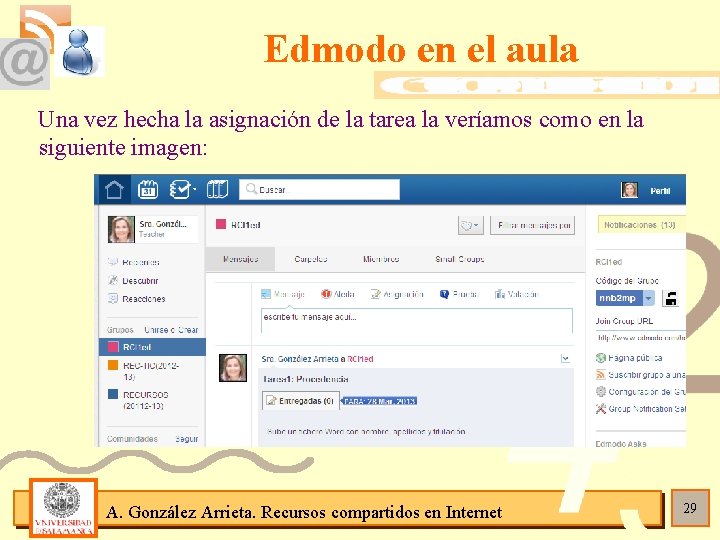
Task: Select the Prueba post type
Action: 459,294
